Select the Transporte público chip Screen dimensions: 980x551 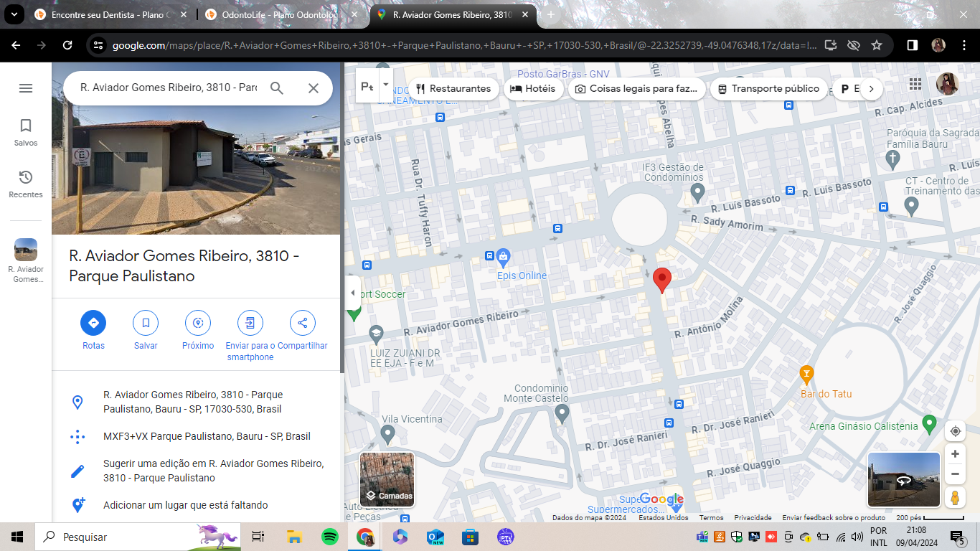click(x=768, y=89)
